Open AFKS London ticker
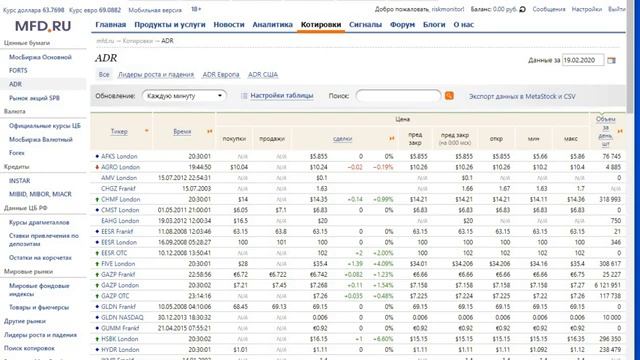Screen dimensions: 640x360 [x=119, y=156]
